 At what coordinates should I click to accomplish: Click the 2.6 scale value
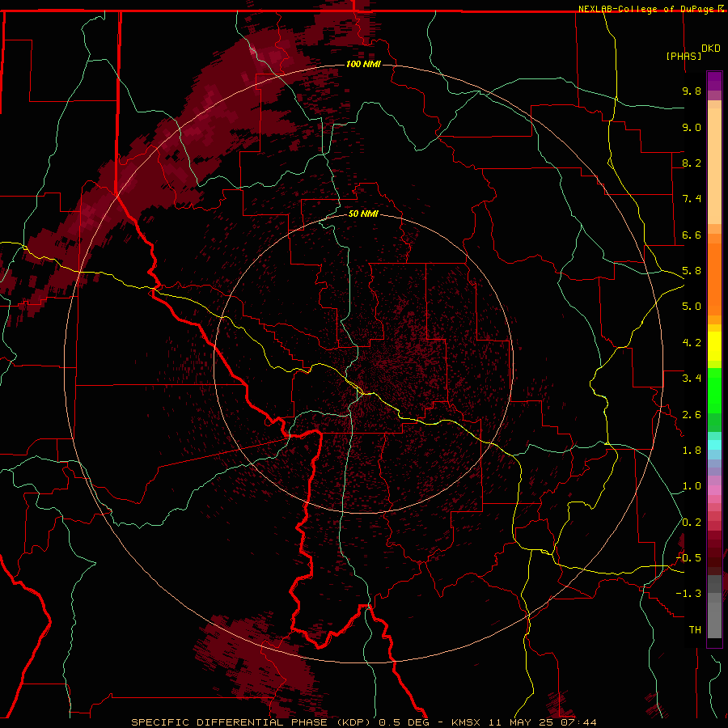pyautogui.click(x=692, y=415)
